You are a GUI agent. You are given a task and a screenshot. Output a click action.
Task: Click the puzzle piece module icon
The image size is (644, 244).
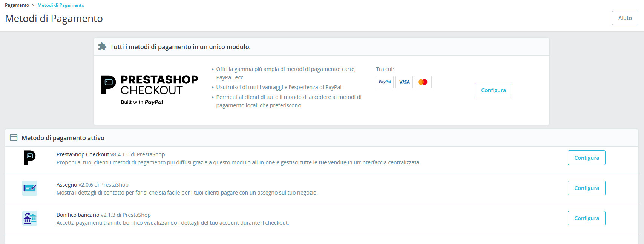(102, 46)
